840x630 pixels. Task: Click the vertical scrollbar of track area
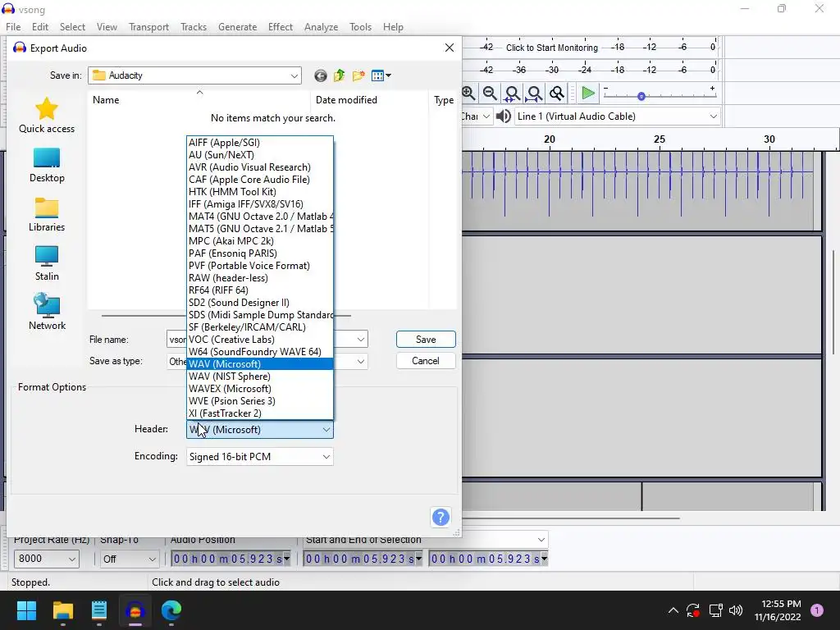point(833,301)
